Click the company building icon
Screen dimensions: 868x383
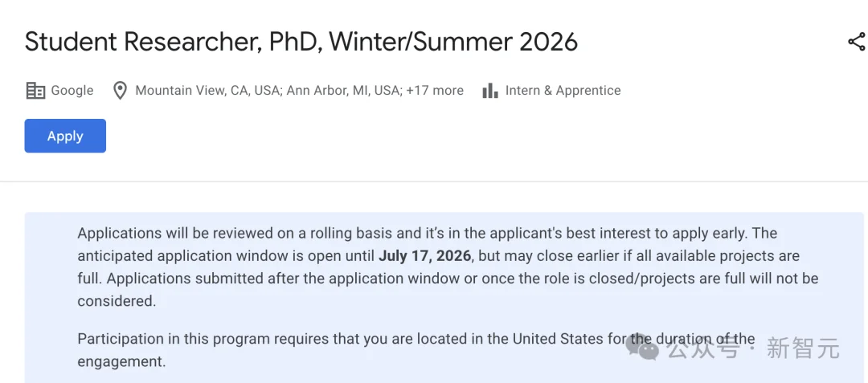tap(35, 91)
